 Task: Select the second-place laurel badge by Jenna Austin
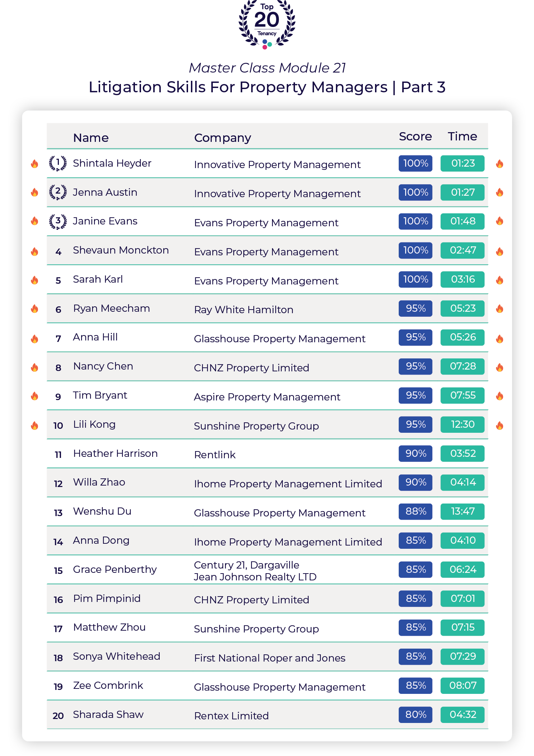click(x=58, y=192)
